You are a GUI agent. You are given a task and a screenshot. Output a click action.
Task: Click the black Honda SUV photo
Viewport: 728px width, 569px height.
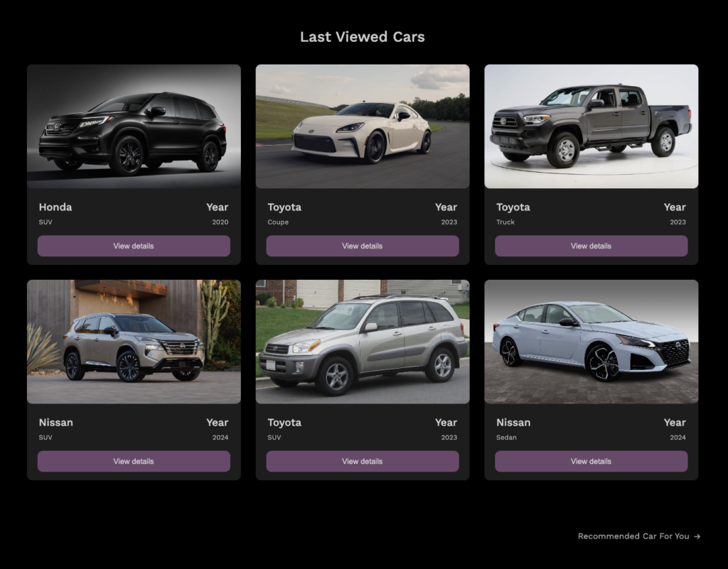click(x=134, y=126)
